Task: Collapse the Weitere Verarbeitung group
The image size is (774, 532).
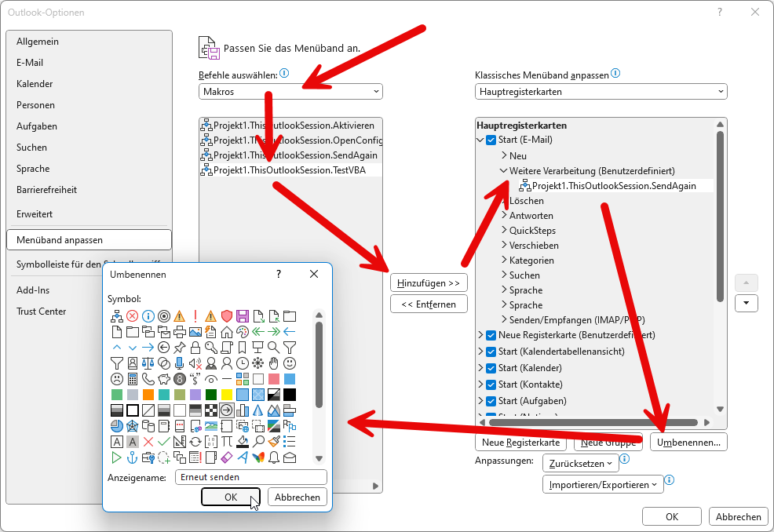Action: (x=504, y=171)
